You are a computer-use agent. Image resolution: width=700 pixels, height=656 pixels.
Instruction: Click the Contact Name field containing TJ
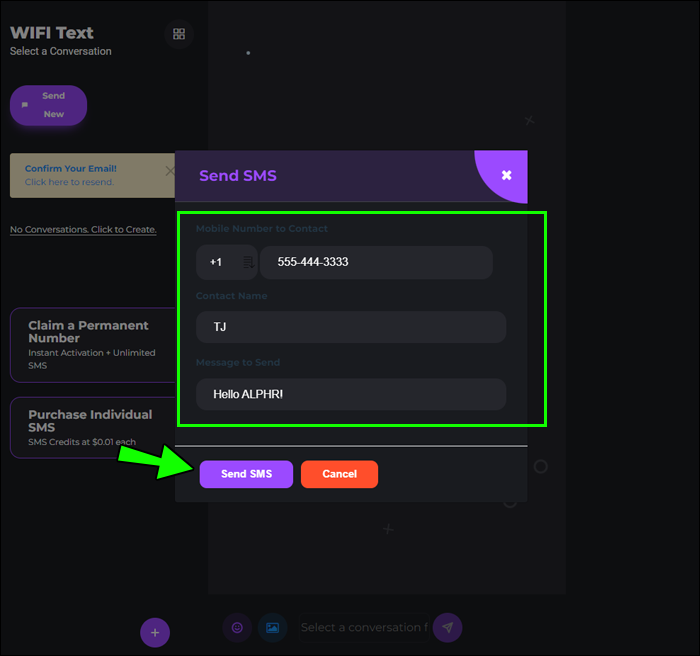pos(350,327)
